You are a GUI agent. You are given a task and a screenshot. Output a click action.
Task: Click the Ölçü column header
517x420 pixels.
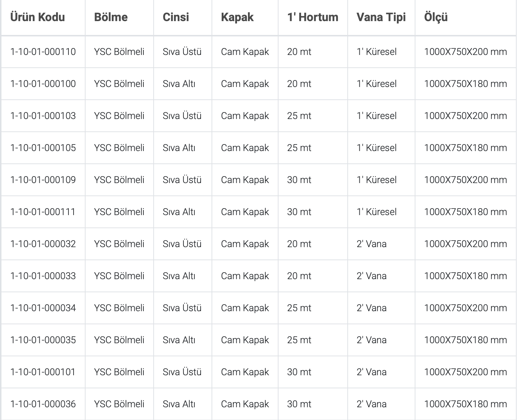pyautogui.click(x=436, y=17)
